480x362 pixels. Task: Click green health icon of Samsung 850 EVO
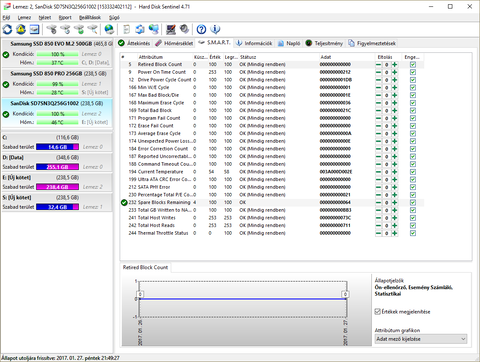(x=6, y=55)
